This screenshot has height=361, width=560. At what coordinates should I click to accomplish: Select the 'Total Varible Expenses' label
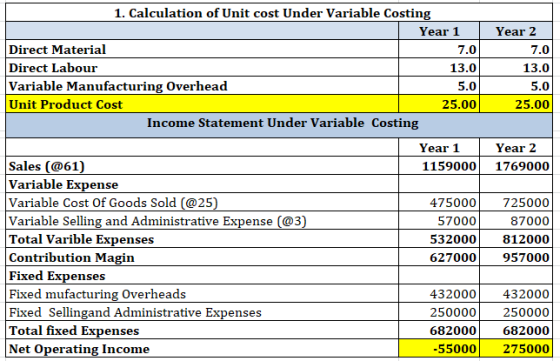point(81,239)
